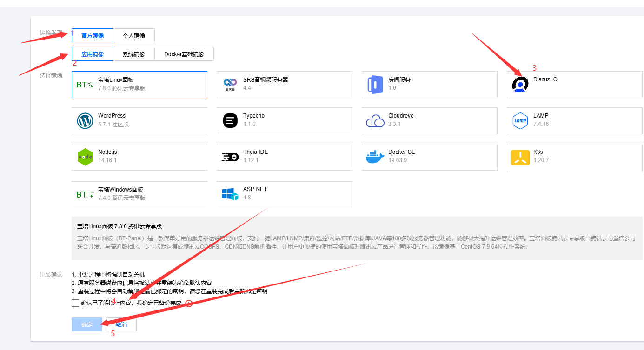Click the 7.4.16 version text
Image resolution: width=644 pixels, height=350 pixels.
(541, 124)
